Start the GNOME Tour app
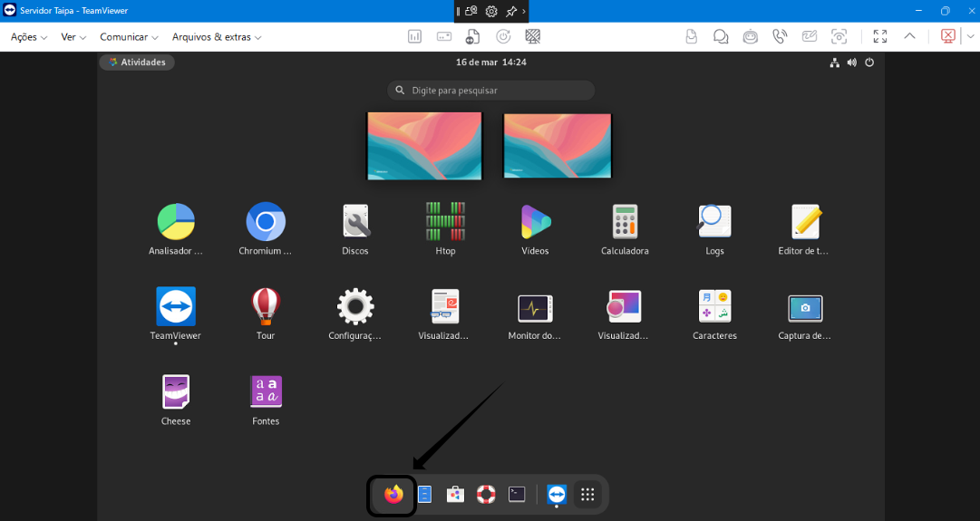This screenshot has height=521, width=980. click(266, 306)
